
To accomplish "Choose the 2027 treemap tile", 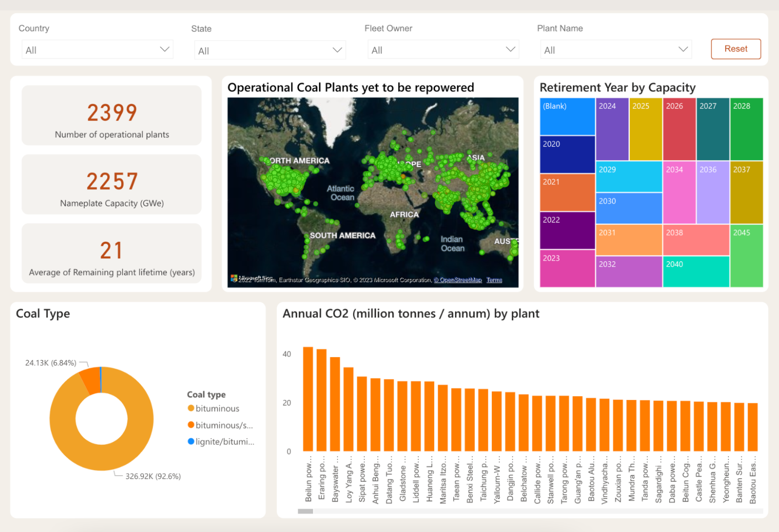I will click(713, 129).
